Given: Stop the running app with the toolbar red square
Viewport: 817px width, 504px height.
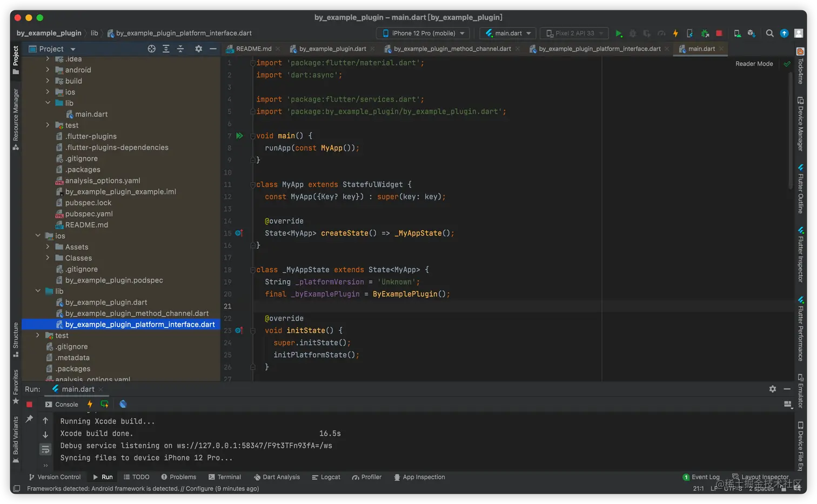Looking at the screenshot, I should (719, 33).
